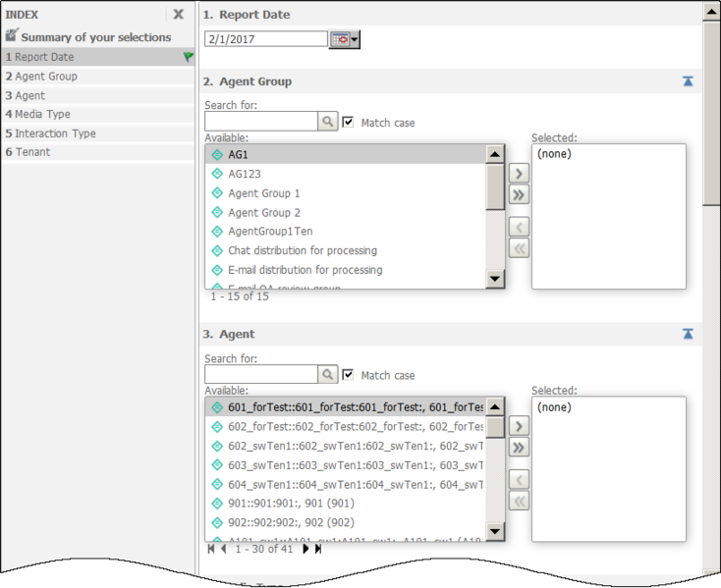Remove all agents with double left arrow
721x588 pixels.
519,502
